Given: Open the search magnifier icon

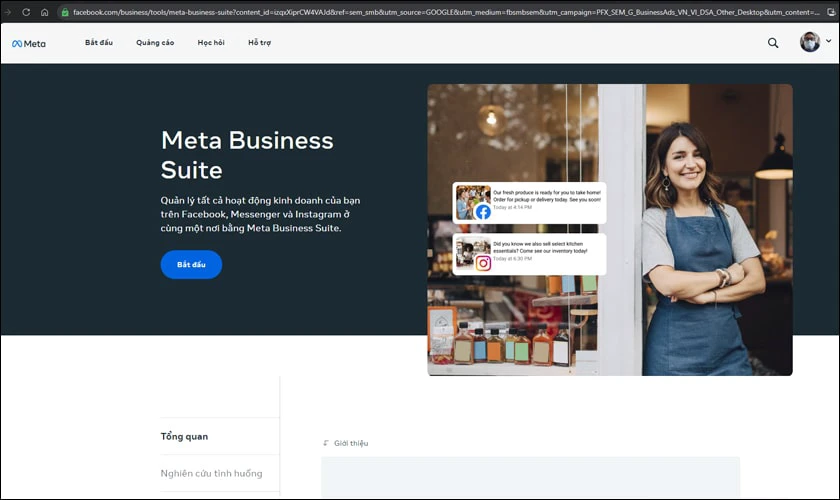Looking at the screenshot, I should click(x=772, y=43).
